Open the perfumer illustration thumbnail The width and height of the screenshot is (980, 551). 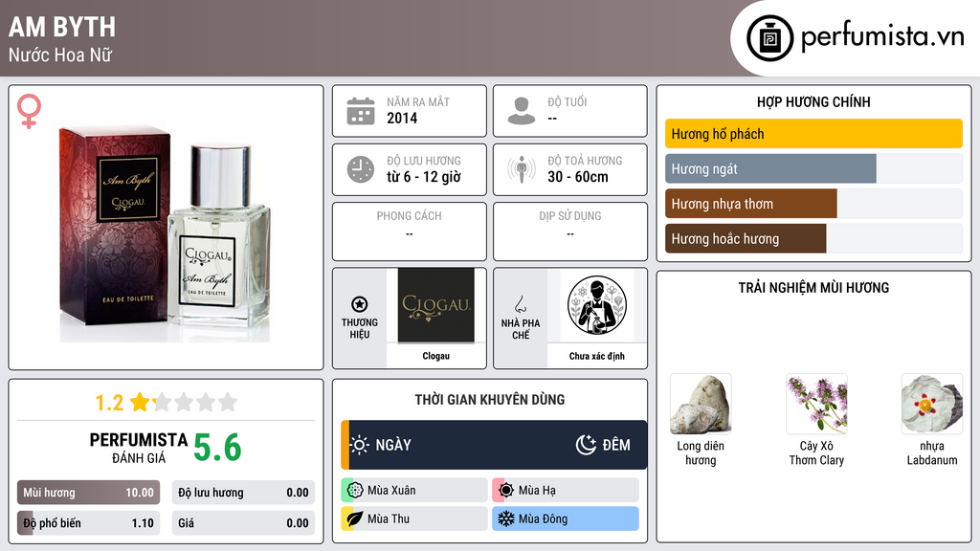597,305
